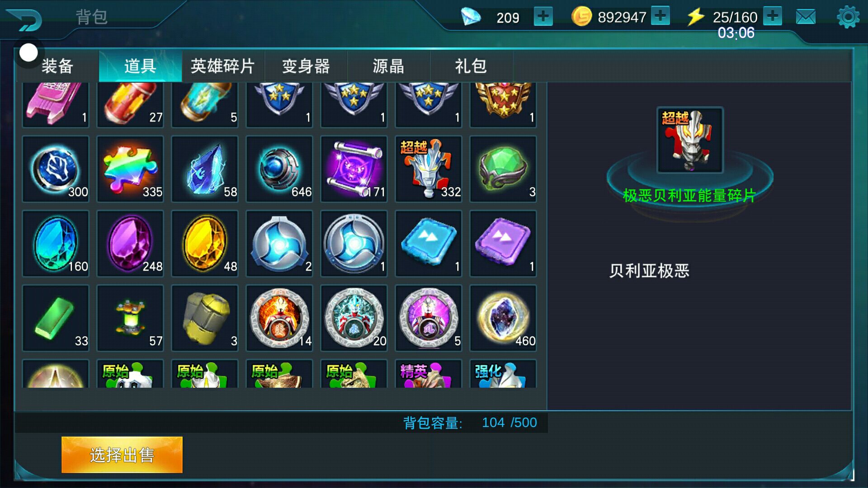Screen dimensions: 868x488
Task: Select the 超越 hero fragment with count 332
Action: [429, 169]
